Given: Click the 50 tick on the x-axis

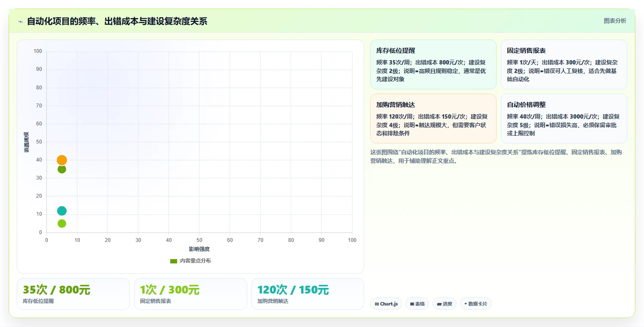Looking at the screenshot, I should point(199,240).
